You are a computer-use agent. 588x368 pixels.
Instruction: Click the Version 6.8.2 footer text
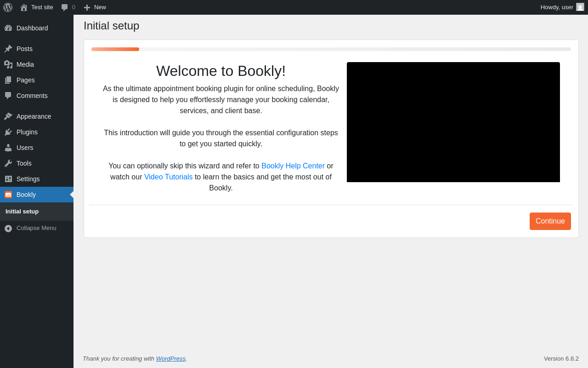pyautogui.click(x=561, y=358)
